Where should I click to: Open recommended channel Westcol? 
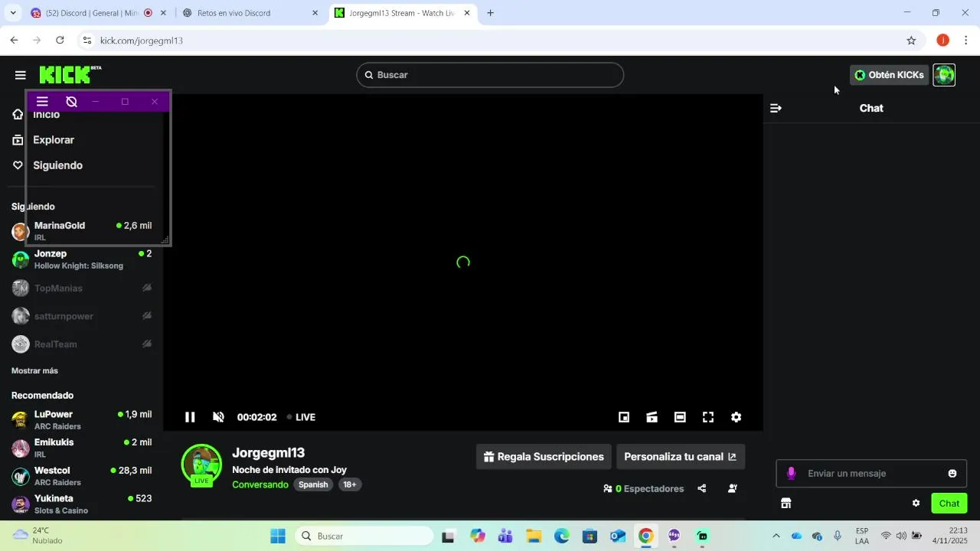(x=81, y=476)
